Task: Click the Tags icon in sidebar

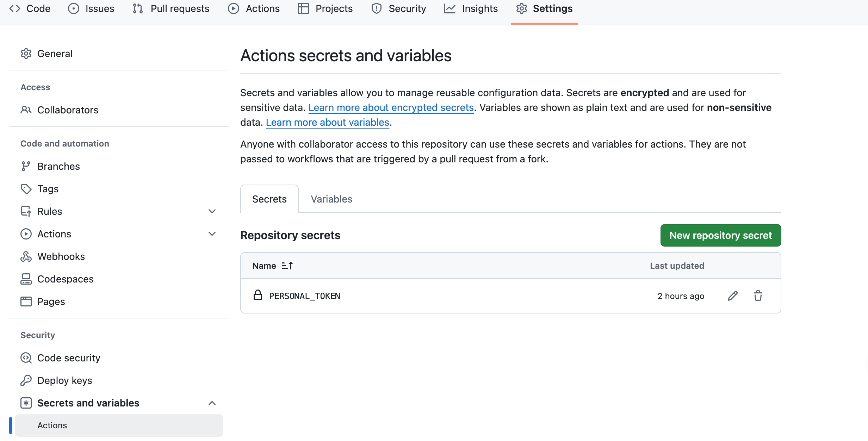Action: (x=26, y=189)
